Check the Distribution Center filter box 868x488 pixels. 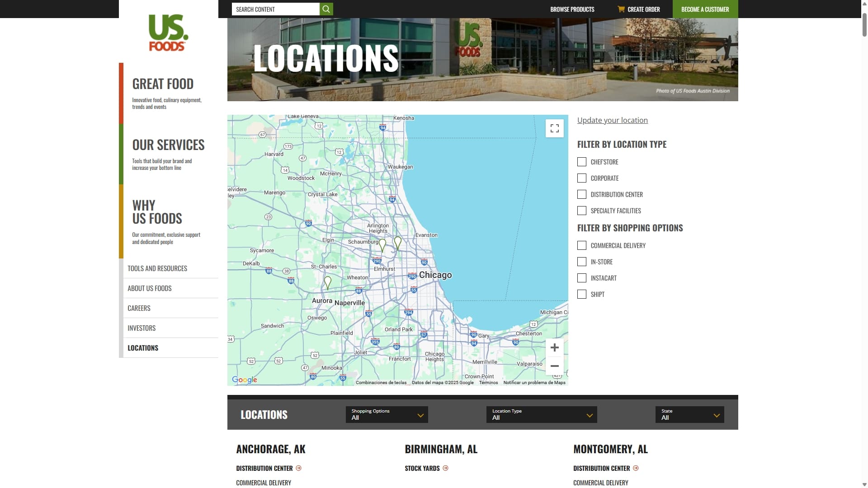pos(582,194)
